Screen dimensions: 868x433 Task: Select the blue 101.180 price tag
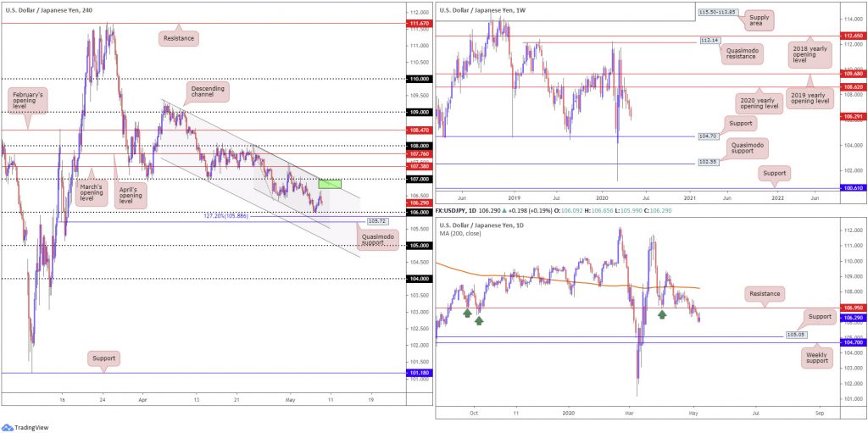point(418,373)
